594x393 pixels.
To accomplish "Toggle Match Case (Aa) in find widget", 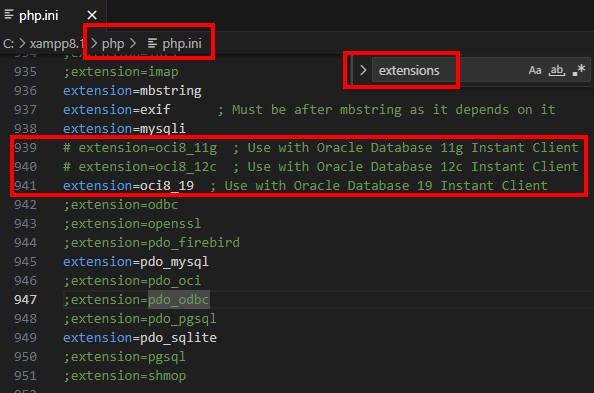I will [x=535, y=70].
